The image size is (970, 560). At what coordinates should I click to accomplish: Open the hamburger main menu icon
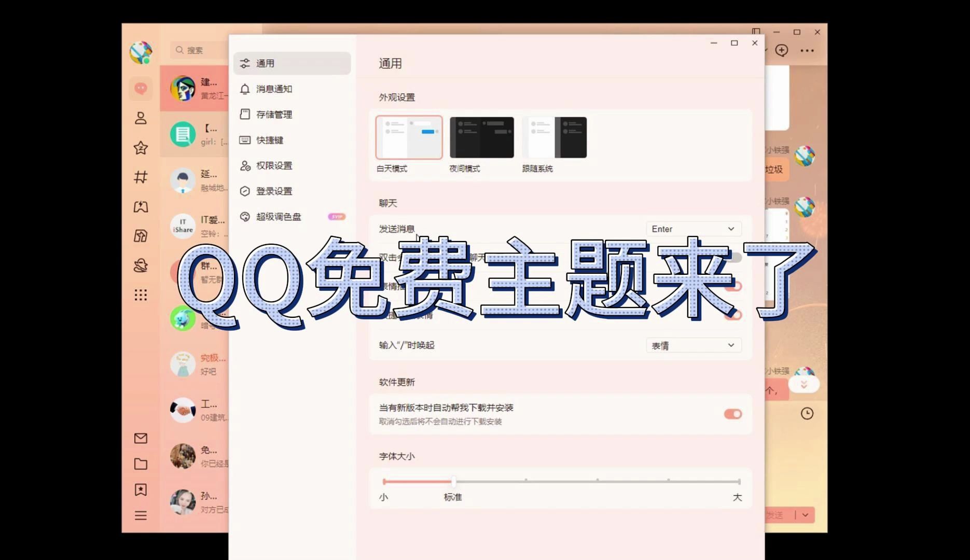(x=141, y=515)
